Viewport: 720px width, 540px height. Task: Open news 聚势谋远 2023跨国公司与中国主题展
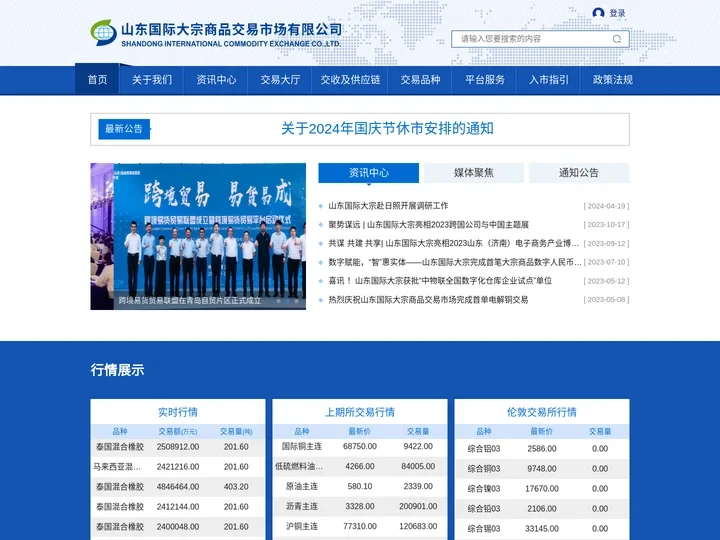(428, 225)
